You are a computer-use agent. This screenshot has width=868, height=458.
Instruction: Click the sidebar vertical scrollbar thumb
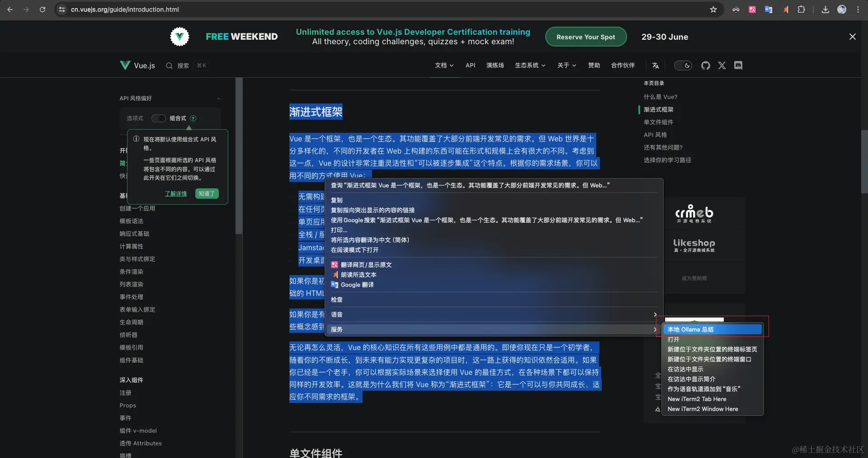click(239, 156)
